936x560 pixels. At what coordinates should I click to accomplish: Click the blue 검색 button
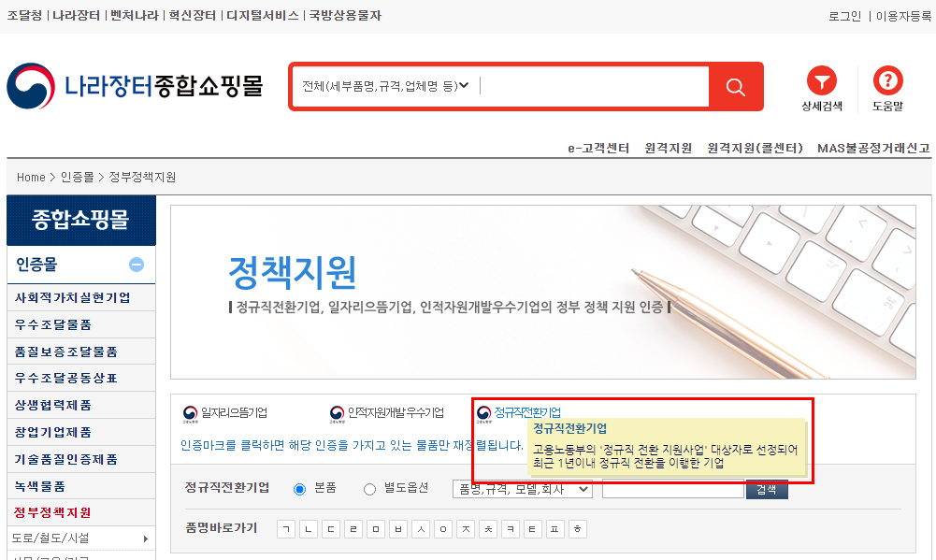coord(767,490)
